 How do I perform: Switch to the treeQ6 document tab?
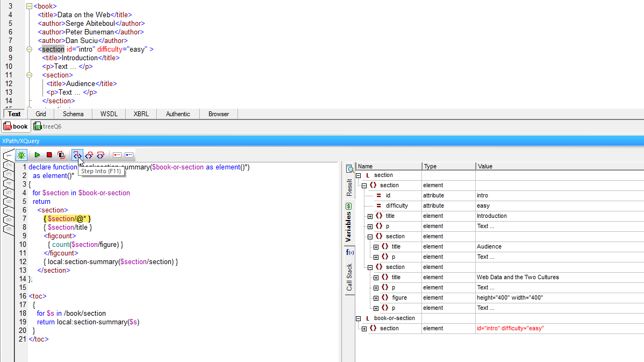click(x=52, y=126)
